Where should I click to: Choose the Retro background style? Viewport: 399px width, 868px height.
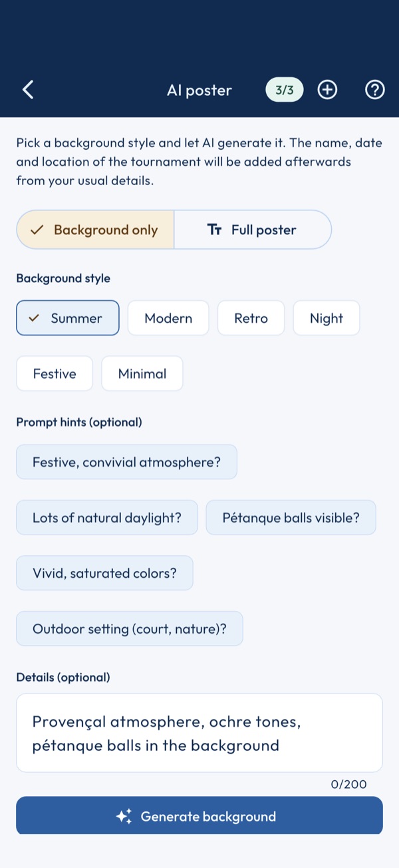point(251,318)
